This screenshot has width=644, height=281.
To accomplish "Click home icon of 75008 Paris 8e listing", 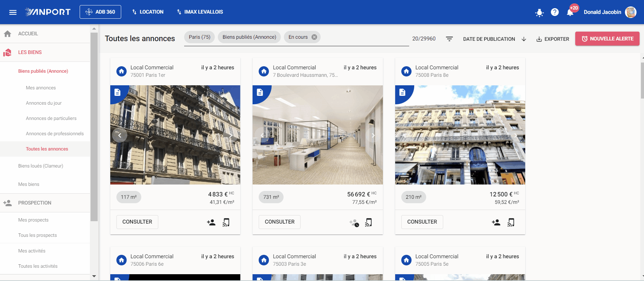I will (406, 71).
